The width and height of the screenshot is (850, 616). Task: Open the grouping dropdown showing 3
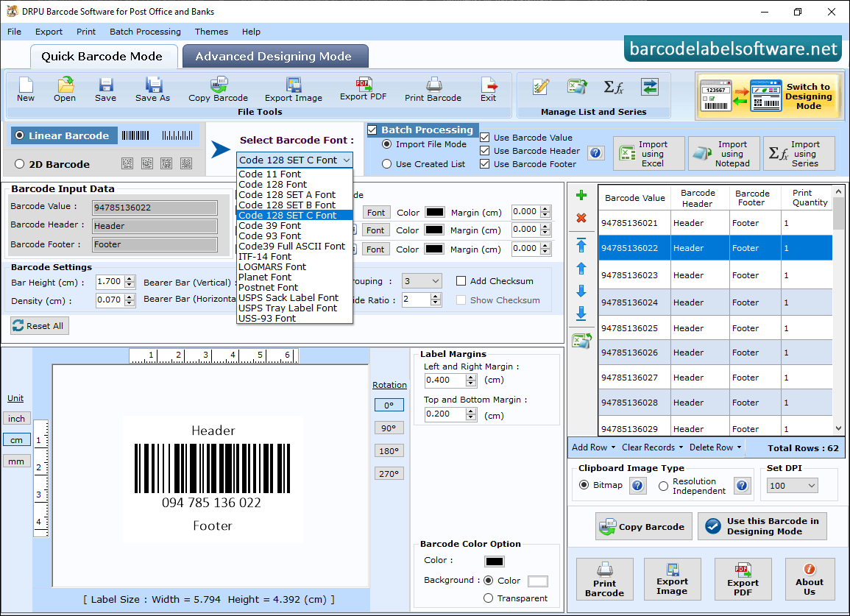tap(422, 281)
